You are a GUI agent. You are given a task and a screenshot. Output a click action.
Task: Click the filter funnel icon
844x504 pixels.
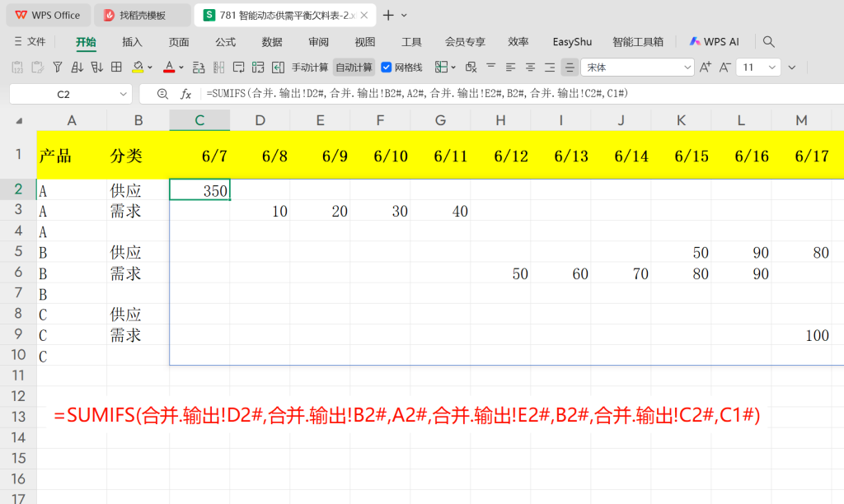point(58,68)
